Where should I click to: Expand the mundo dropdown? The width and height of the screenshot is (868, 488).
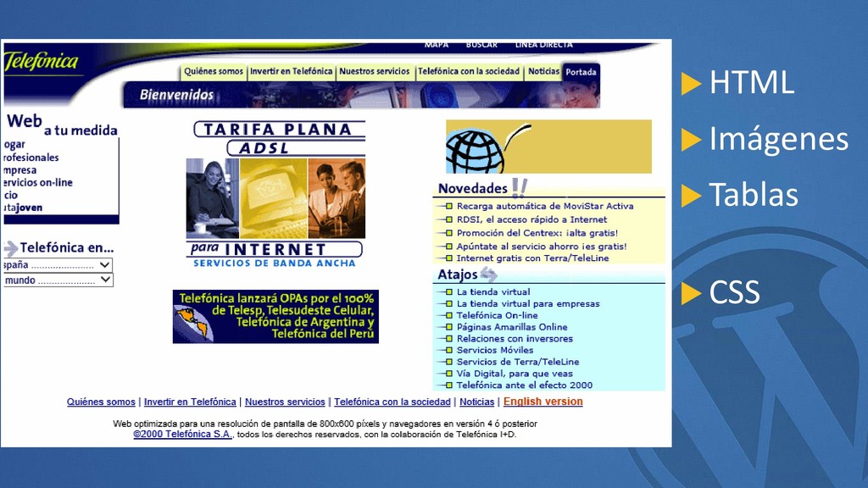58,280
